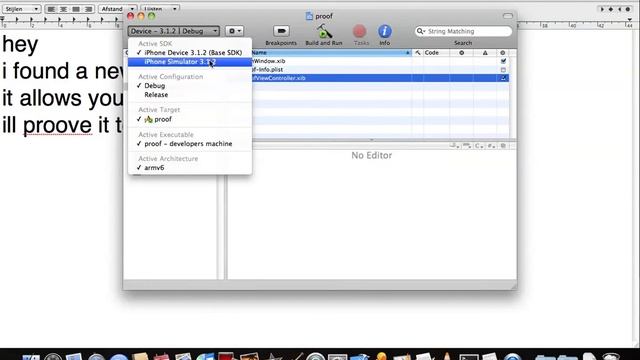Open the bookmarks popup in editor bar

[x=454, y=146]
